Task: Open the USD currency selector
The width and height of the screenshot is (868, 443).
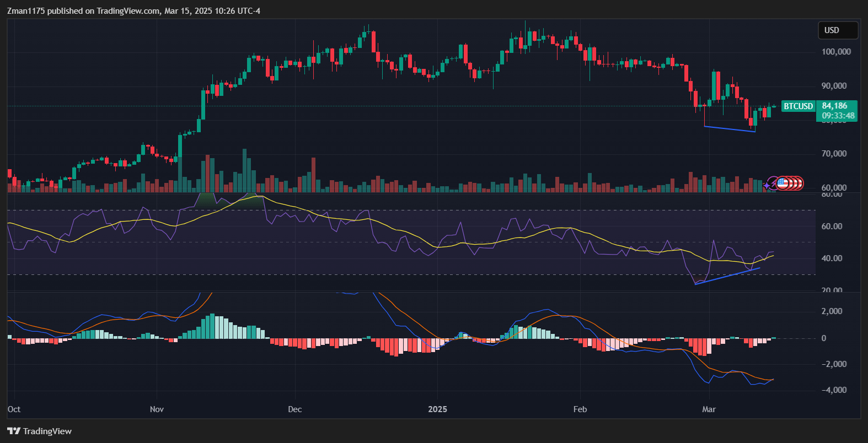Action: coord(838,30)
